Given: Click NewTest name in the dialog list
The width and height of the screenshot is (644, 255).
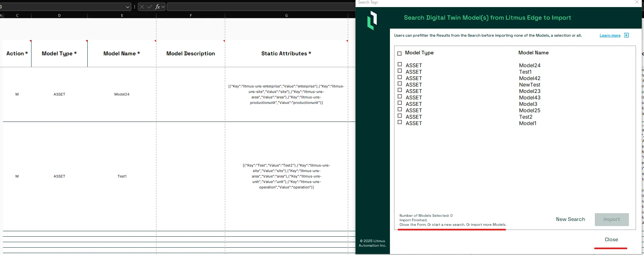Looking at the screenshot, I should click(530, 85).
